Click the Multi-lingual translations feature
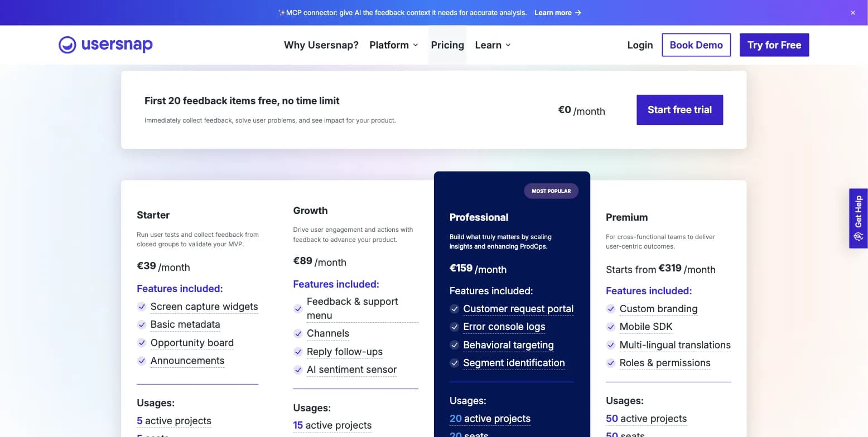 (675, 345)
